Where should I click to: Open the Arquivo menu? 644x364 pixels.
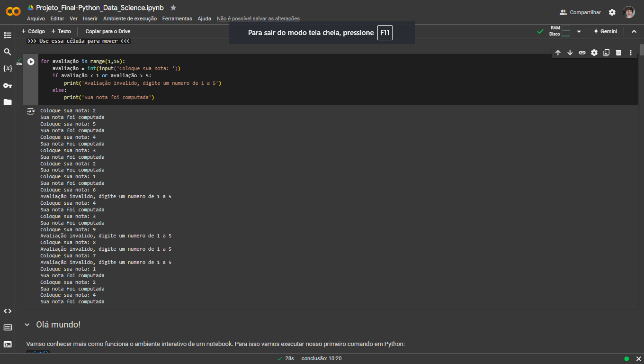(36, 18)
